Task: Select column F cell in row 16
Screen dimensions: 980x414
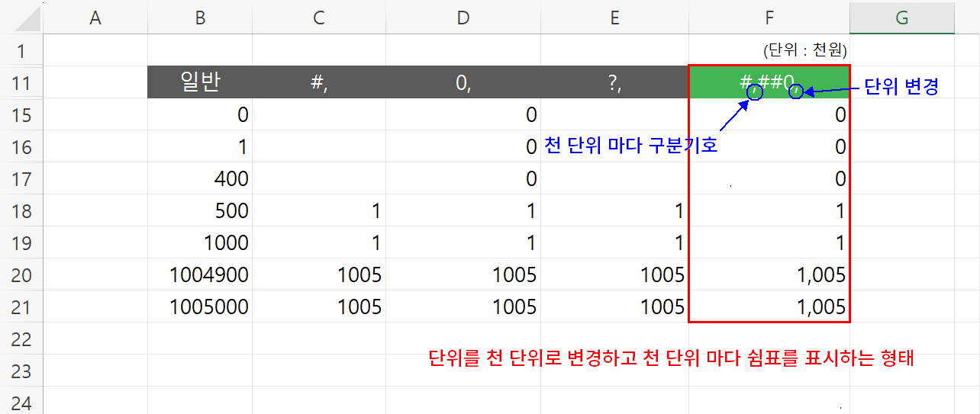Action: point(769,146)
